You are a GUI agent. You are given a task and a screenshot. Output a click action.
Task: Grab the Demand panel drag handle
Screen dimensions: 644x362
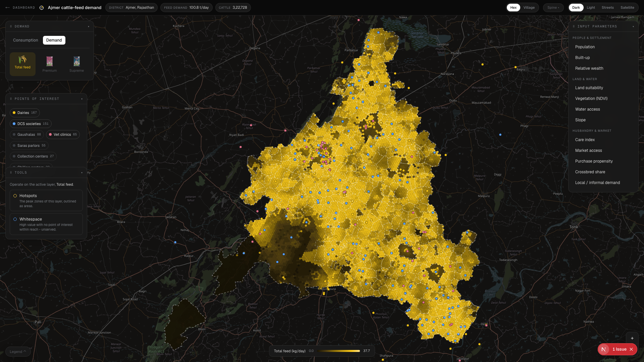point(11,26)
